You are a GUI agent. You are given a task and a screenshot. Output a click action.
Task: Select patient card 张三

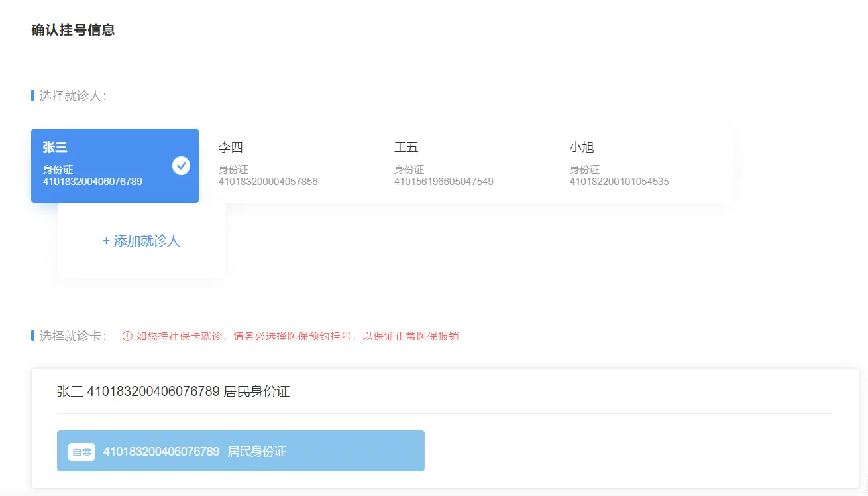click(115, 166)
